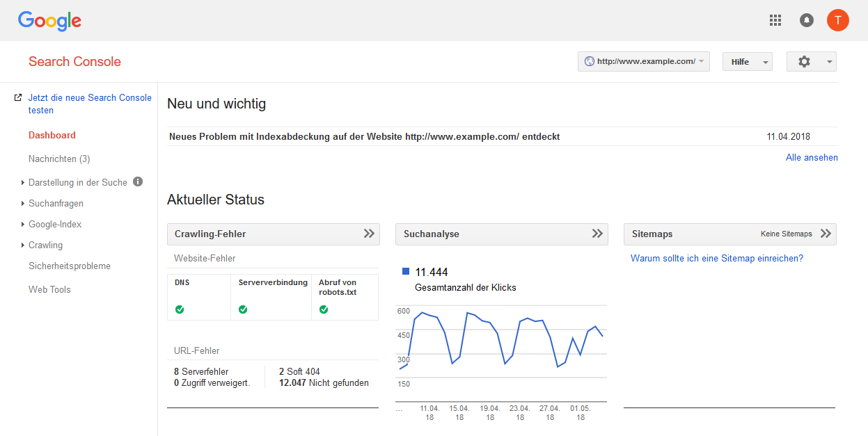Select Dashboard in the sidebar
Screen dimensions: 868x436
tap(52, 135)
